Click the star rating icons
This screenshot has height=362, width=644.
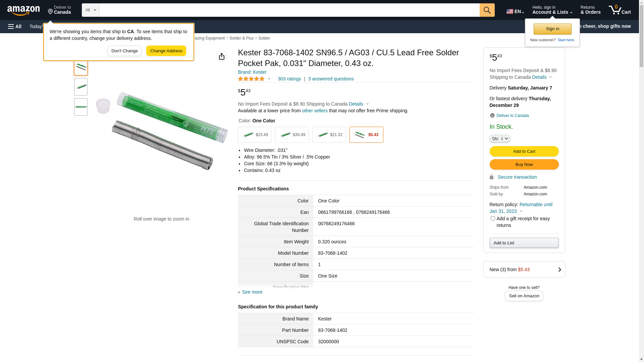[251, 79]
